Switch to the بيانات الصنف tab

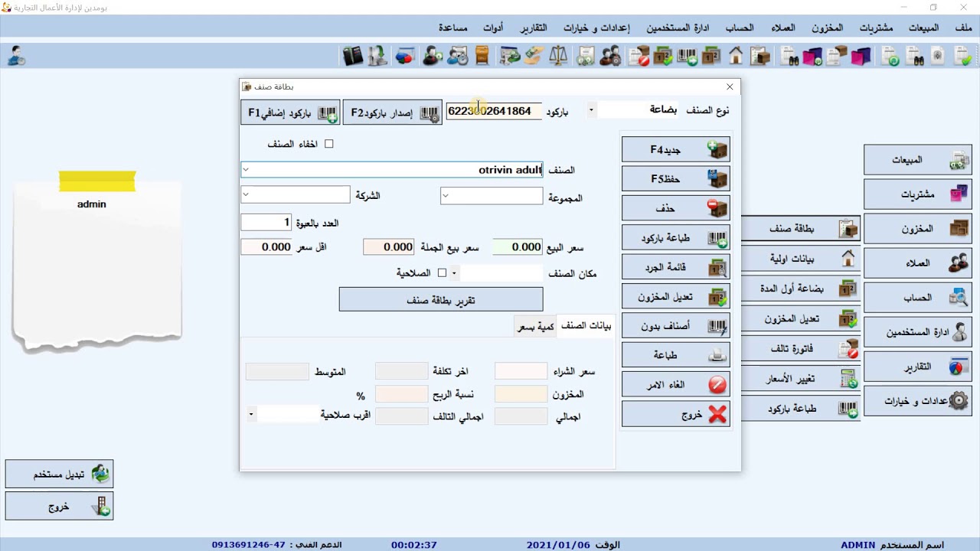[x=586, y=325]
